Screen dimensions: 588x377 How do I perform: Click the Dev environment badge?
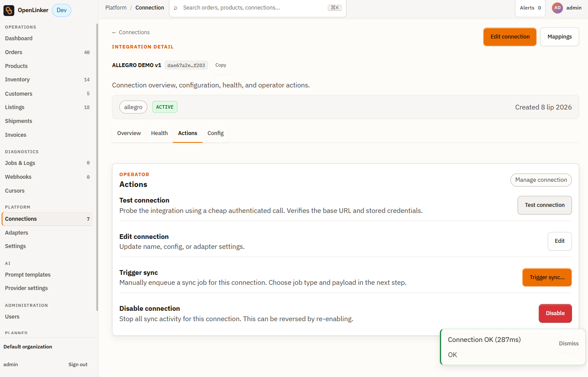click(x=62, y=10)
